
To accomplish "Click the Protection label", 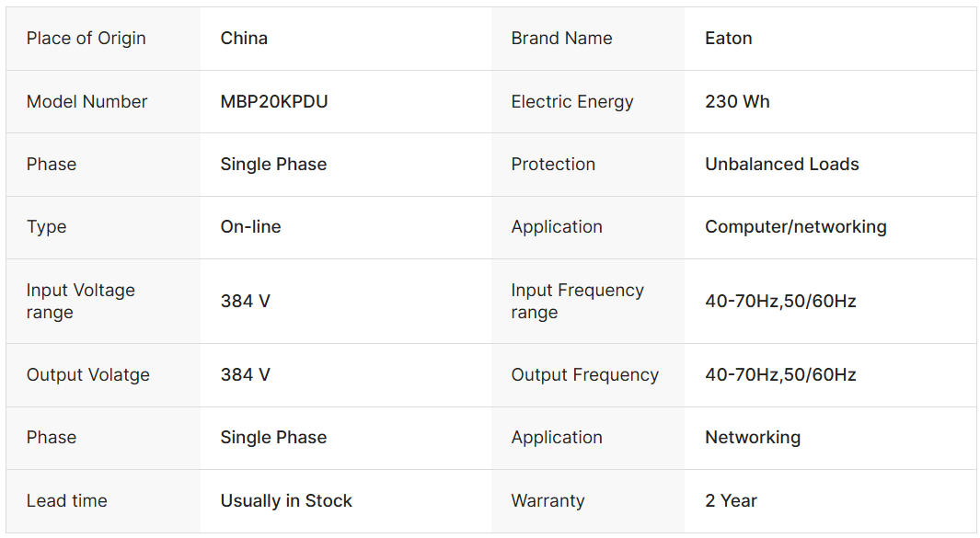I will [x=553, y=165].
